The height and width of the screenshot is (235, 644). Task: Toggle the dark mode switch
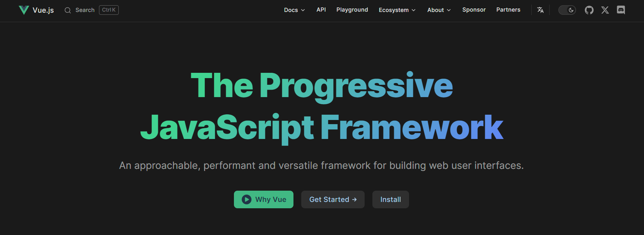[567, 10]
